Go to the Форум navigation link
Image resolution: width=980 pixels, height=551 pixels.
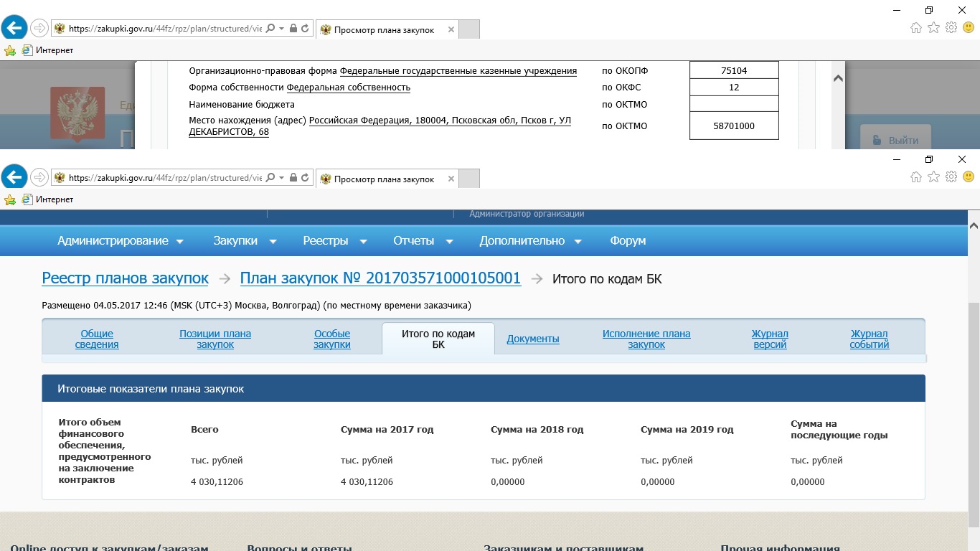click(628, 241)
